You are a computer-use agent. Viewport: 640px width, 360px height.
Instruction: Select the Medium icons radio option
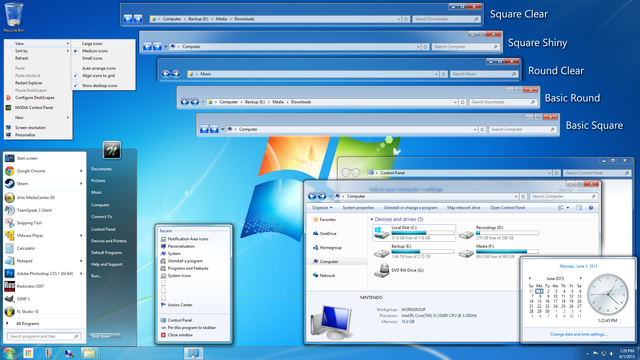(95, 51)
